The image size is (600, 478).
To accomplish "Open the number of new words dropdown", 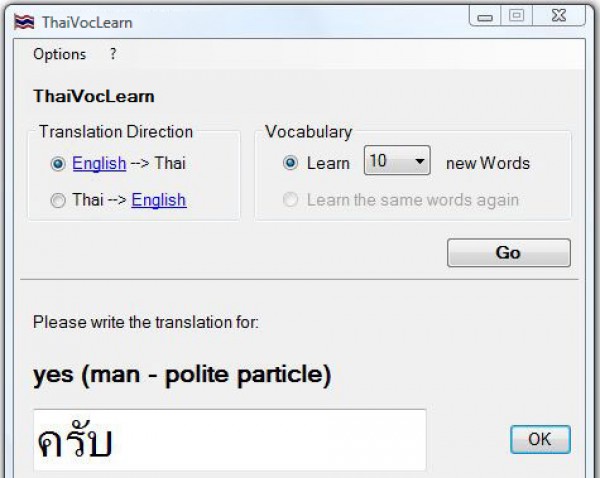I will pyautogui.click(x=397, y=160).
